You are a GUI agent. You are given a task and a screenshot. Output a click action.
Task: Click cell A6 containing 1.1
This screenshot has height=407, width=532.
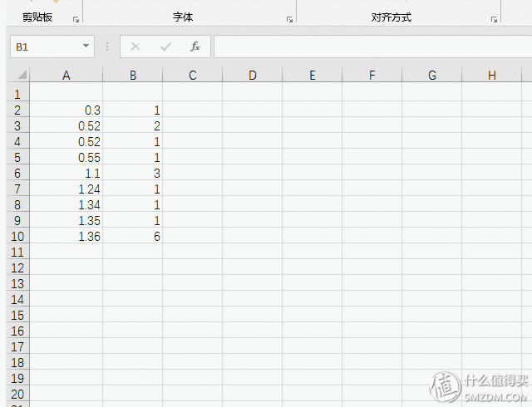(x=66, y=173)
